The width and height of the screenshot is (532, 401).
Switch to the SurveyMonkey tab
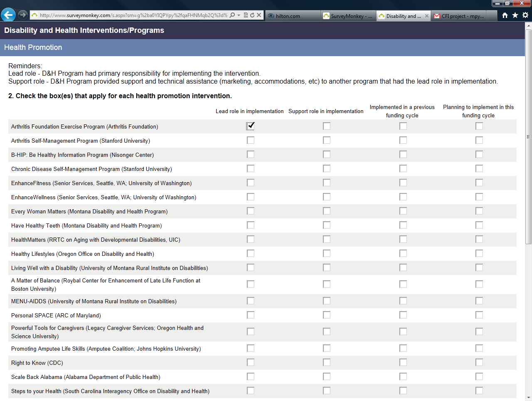click(348, 16)
